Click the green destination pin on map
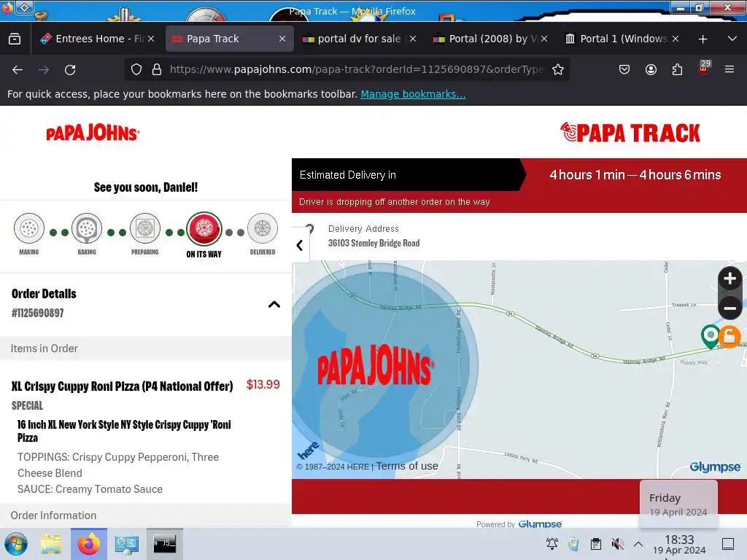The image size is (747, 560). (x=711, y=336)
